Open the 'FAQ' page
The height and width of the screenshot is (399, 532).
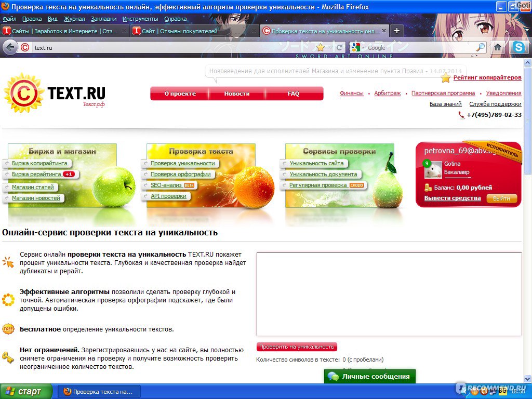294,94
